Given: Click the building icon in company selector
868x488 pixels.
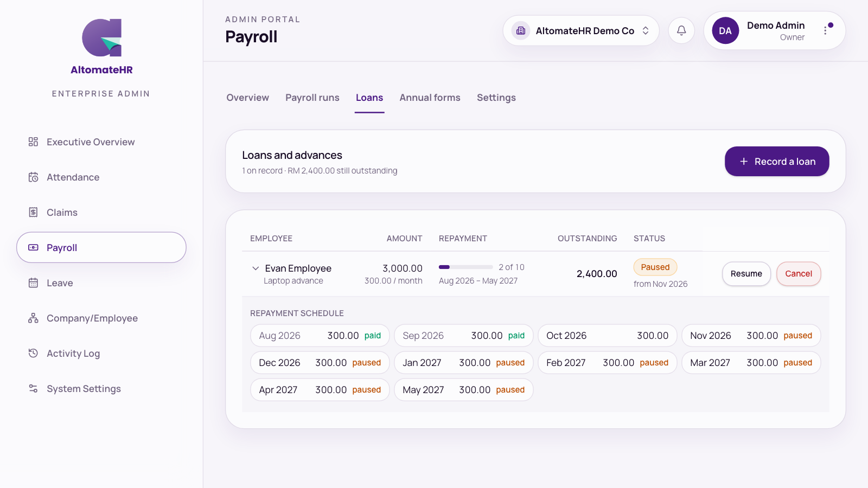Looking at the screenshot, I should tap(521, 31).
